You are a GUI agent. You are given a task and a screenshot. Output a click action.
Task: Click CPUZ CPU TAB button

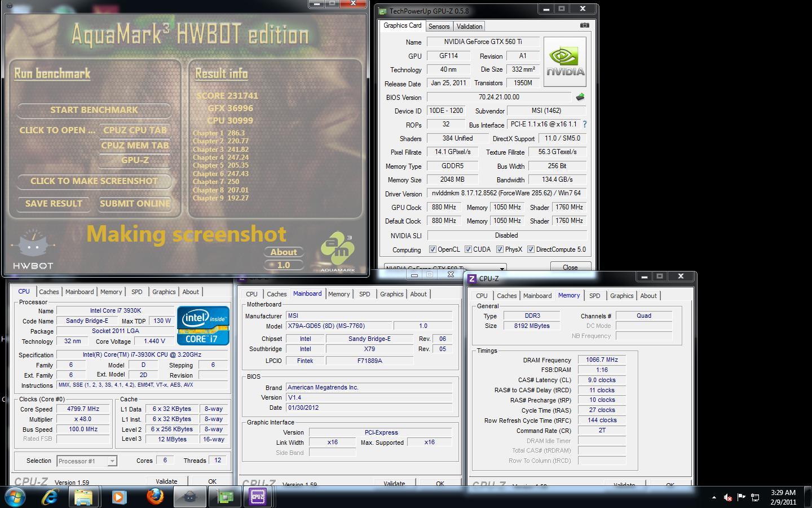point(135,130)
